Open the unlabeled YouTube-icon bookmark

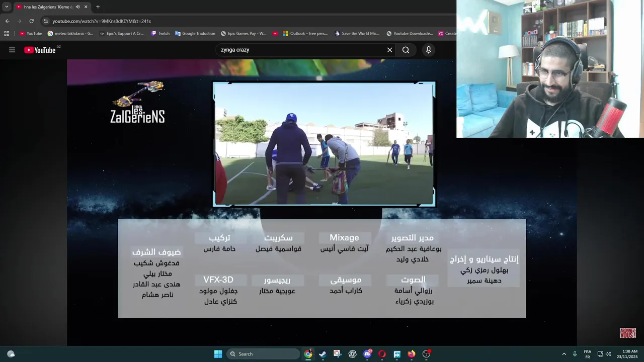275,34
